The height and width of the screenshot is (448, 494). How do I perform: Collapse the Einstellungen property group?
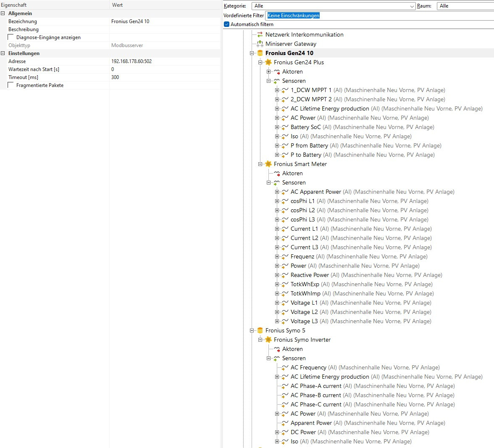click(3, 53)
